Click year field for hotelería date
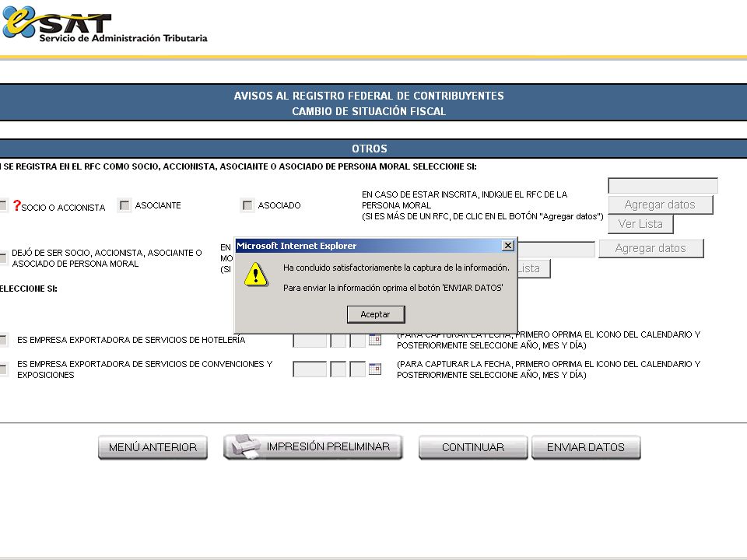This screenshot has width=747, height=560. 310,340
